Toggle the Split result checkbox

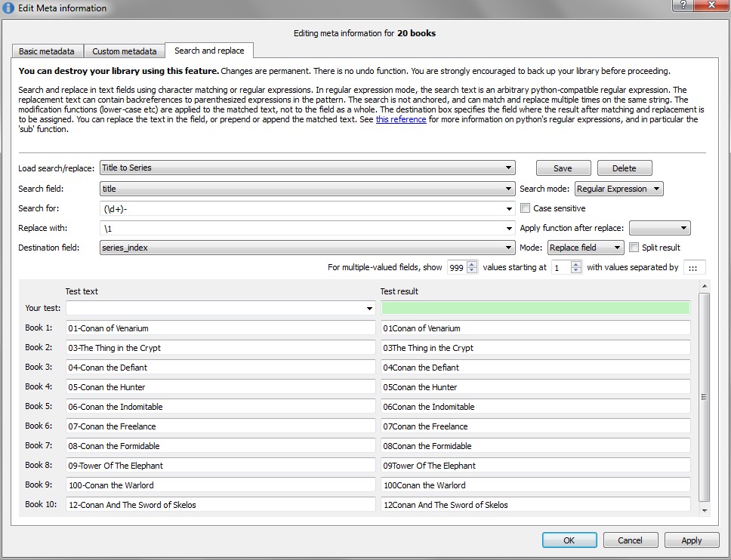[634, 248]
